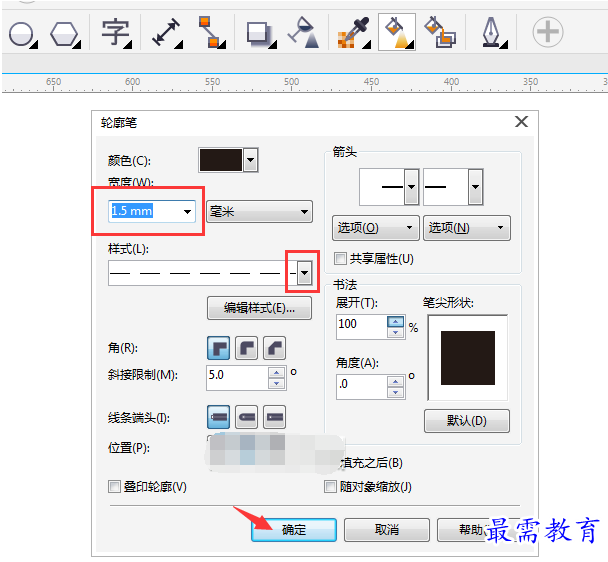
Task: Choose the round line cap icon
Action: [246, 417]
